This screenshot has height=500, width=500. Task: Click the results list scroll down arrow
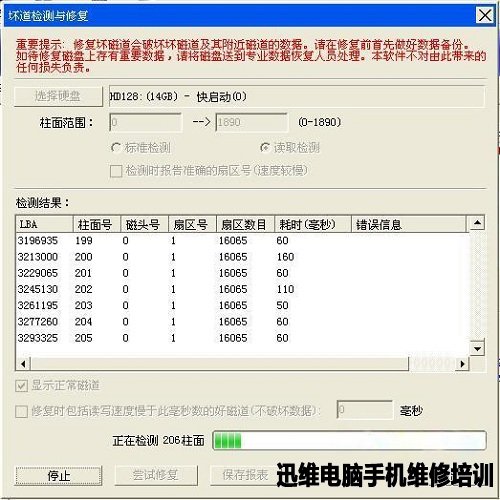[x=477, y=349]
